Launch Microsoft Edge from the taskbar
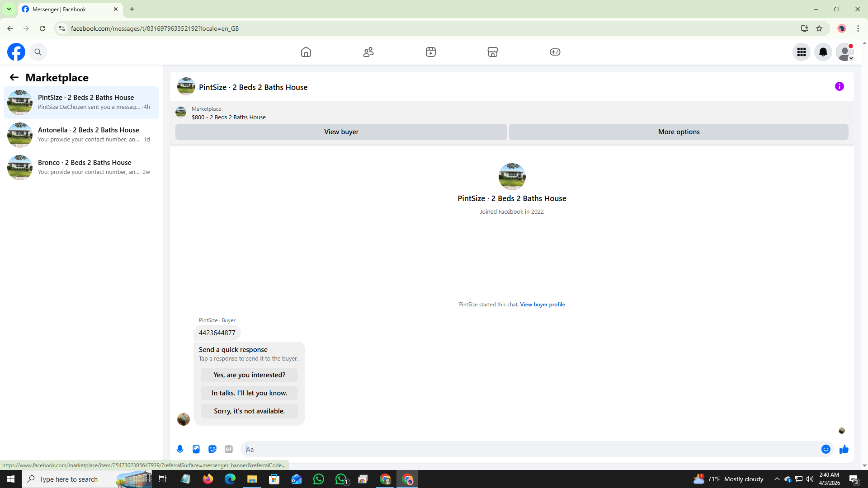 tap(230, 479)
